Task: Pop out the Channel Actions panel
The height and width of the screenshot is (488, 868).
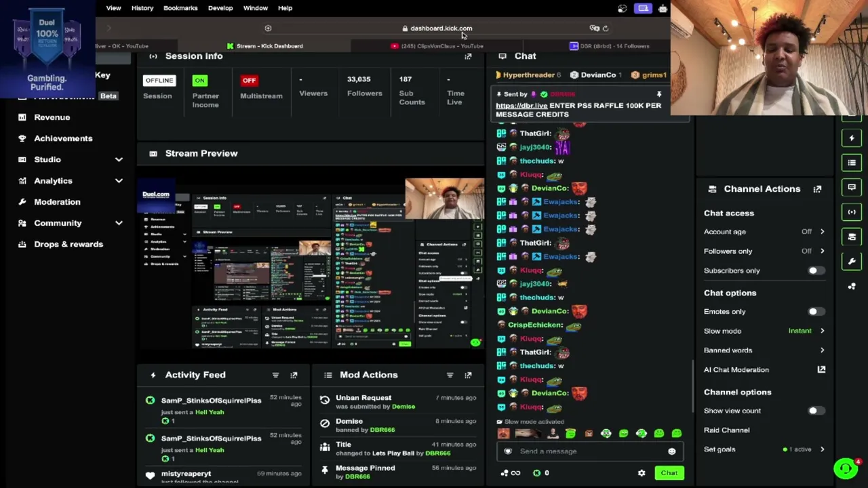Action: point(817,189)
